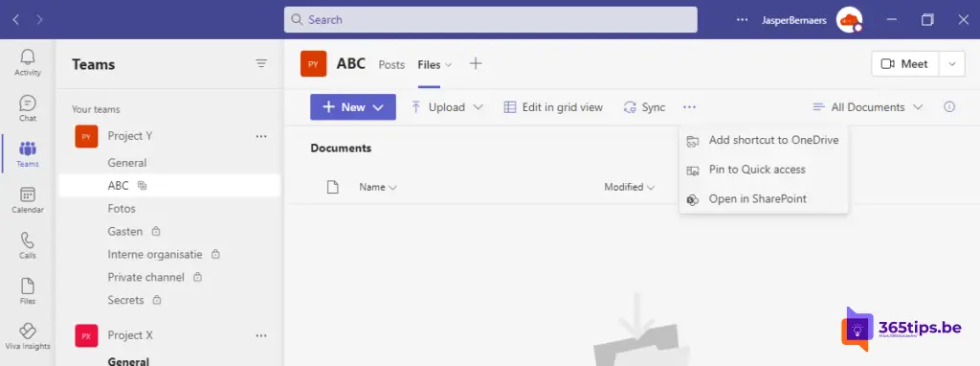Open settings and more ellipsis in title bar
This screenshot has width=980, height=366.
[742, 20]
